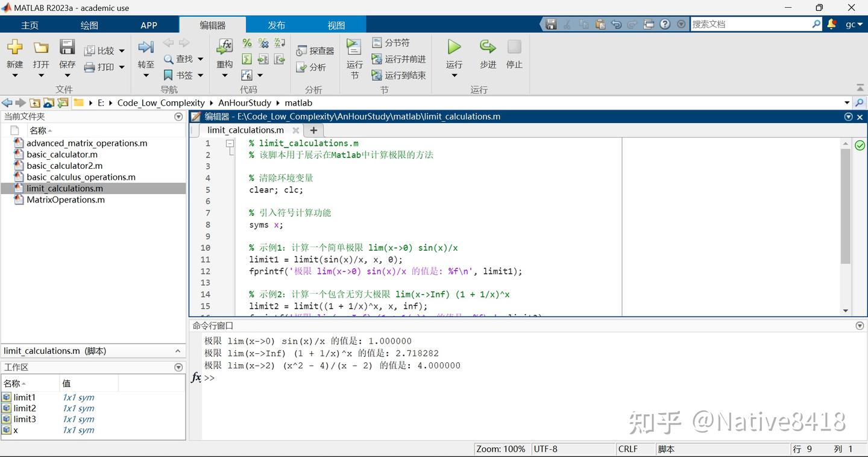
Task: Run the limit_calculations.m script
Action: (x=453, y=51)
